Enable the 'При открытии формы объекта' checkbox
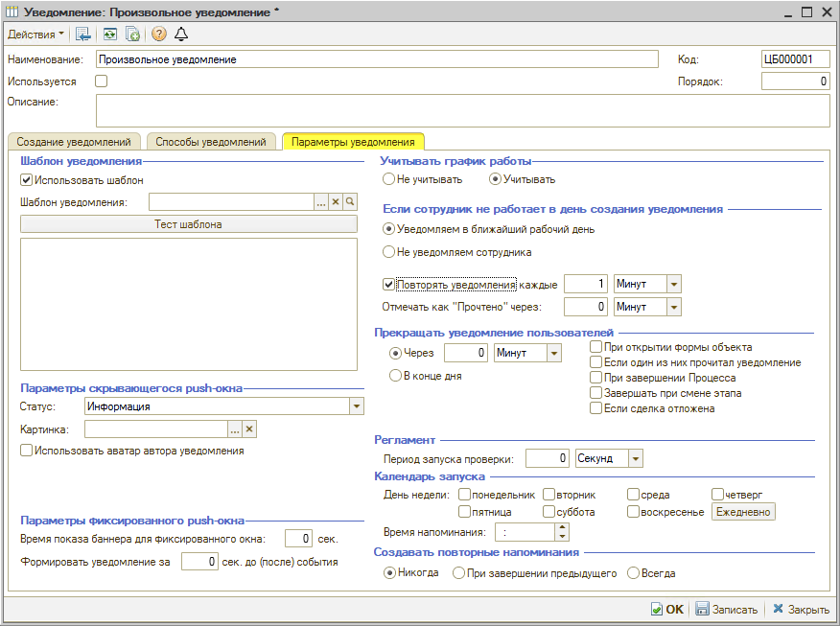This screenshot has height=626, width=840. click(x=596, y=347)
